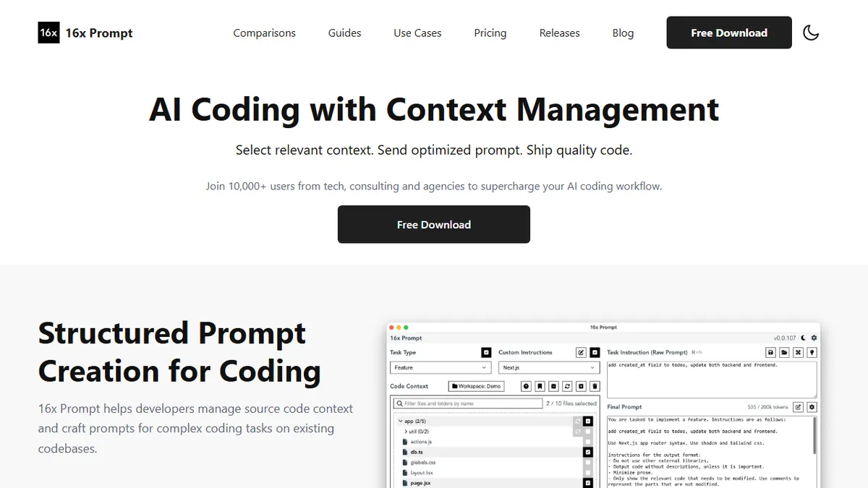Toggle checkbox for app folder
This screenshot has width=868, height=488.
(x=588, y=421)
